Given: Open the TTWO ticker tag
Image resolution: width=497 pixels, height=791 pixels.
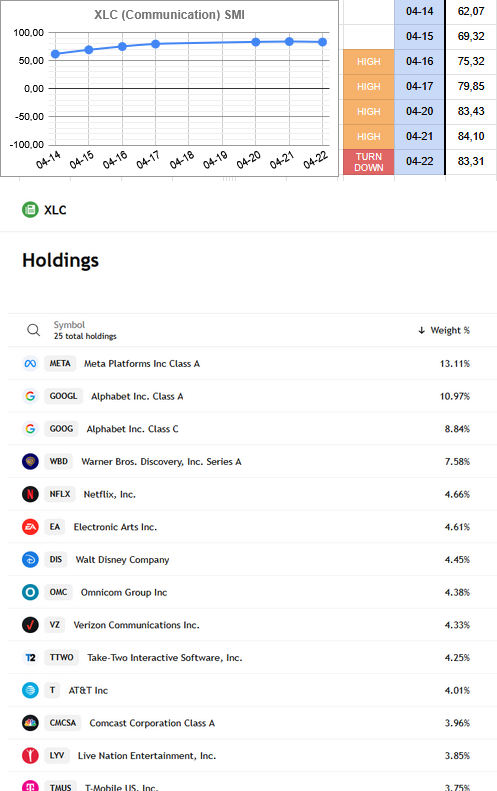Looking at the screenshot, I should point(62,658).
